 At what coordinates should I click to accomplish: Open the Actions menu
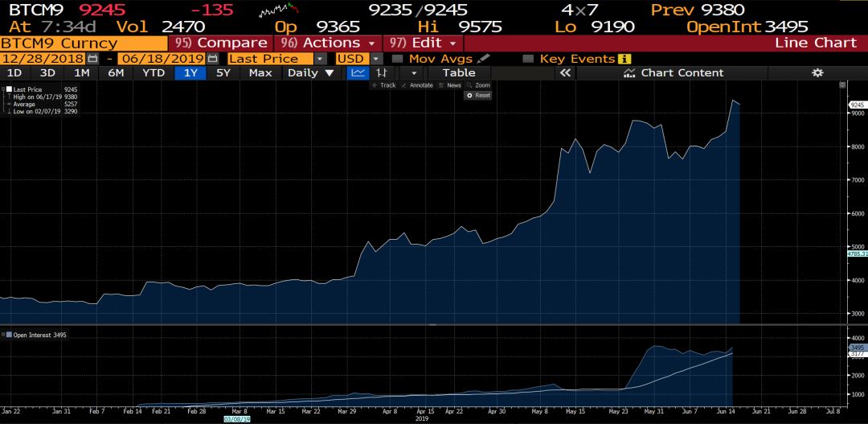327,43
